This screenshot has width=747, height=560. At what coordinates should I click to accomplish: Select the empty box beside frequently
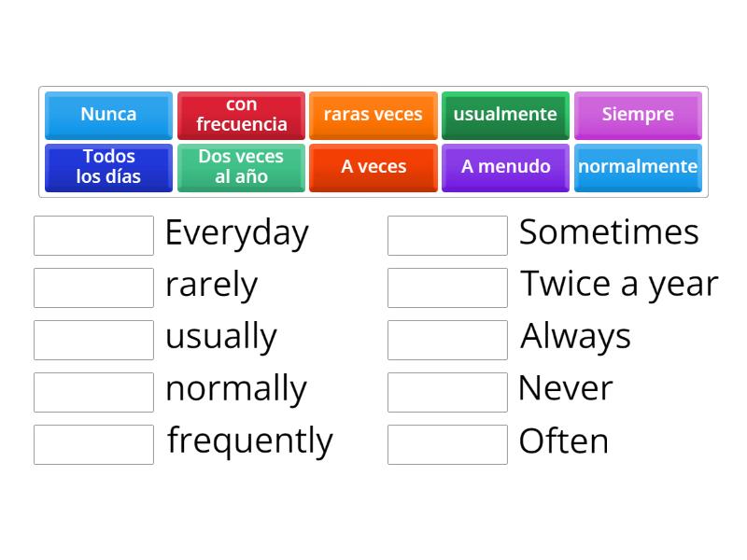(93, 444)
